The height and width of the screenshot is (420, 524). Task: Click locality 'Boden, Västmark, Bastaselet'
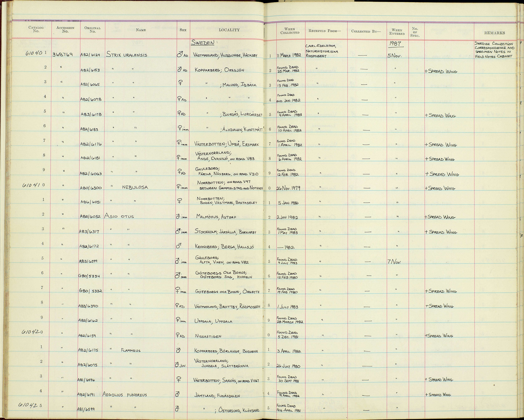coord(228,203)
